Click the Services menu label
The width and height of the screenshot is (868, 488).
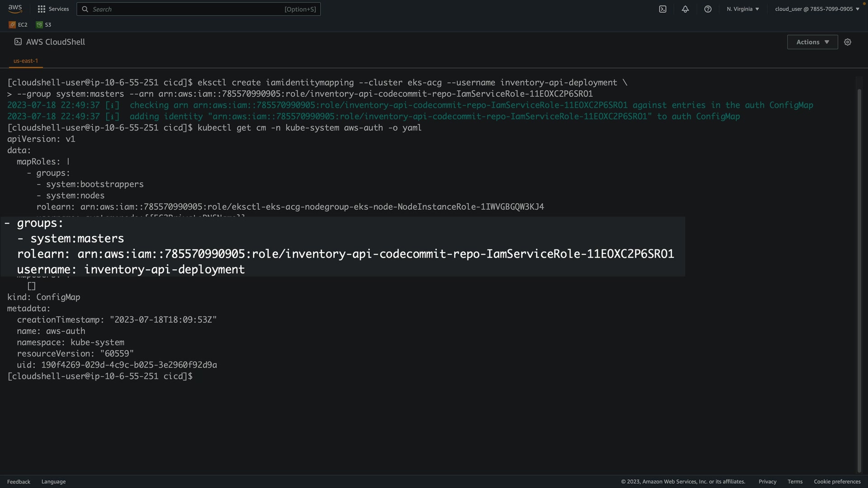pyautogui.click(x=59, y=9)
